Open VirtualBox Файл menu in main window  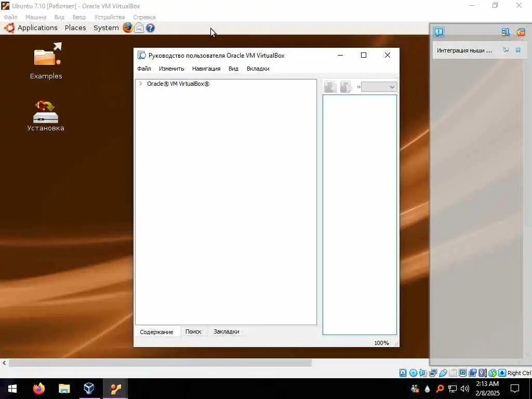pos(10,17)
